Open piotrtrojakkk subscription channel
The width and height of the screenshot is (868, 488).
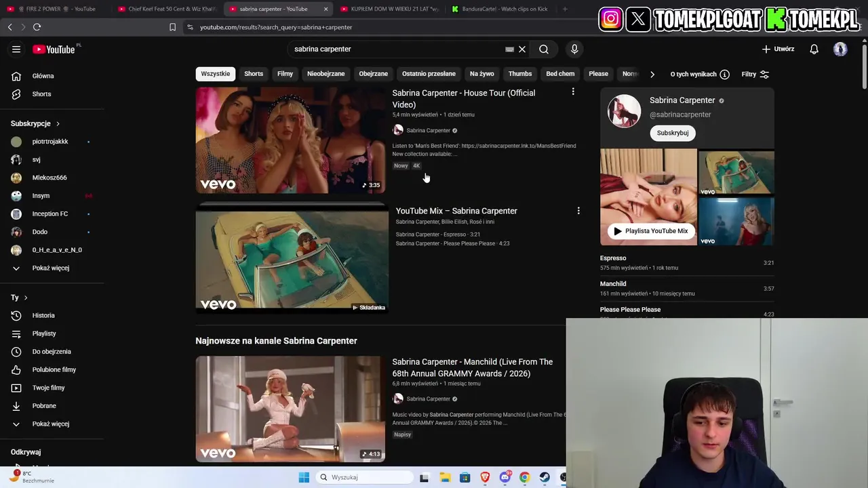click(x=52, y=142)
